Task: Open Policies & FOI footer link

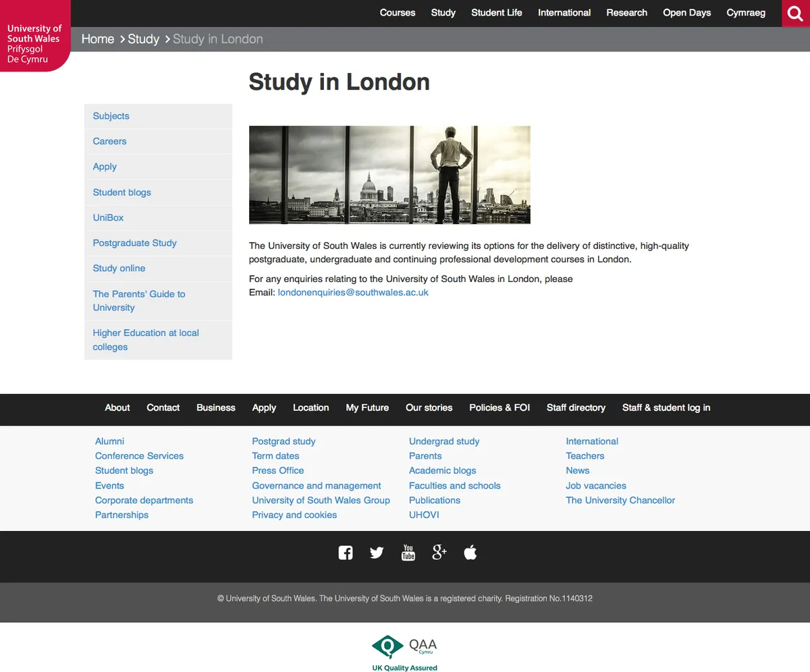Action: [500, 408]
